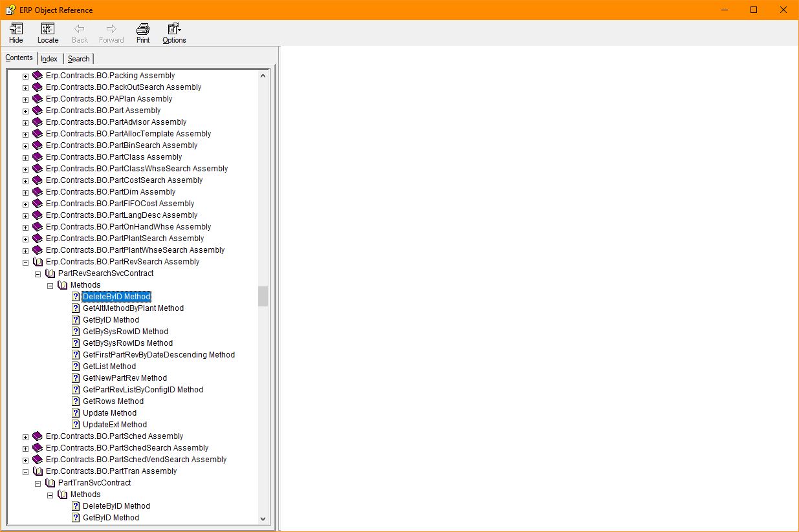The width and height of the screenshot is (799, 532).
Task: Open the GetNewPartRev Method topic
Action: [x=125, y=378]
